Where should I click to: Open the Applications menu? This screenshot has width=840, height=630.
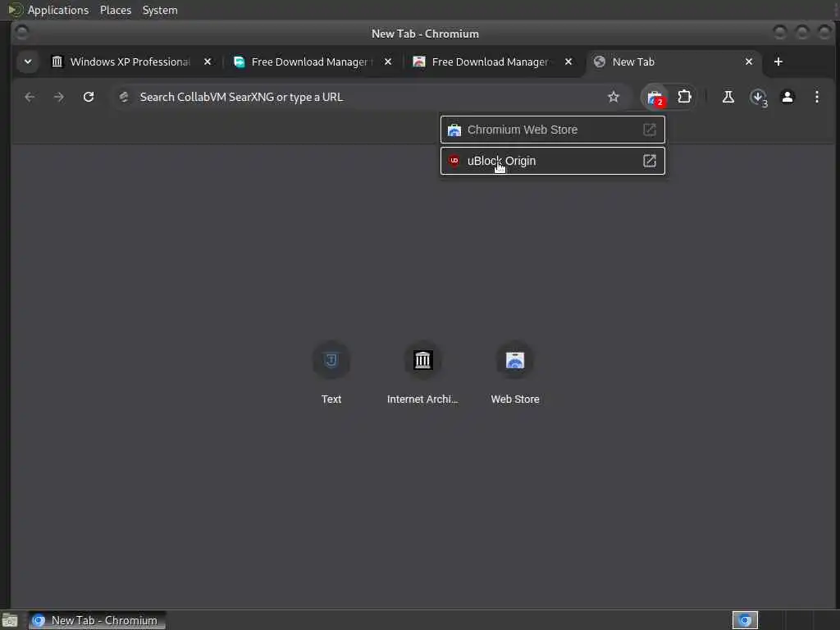point(58,10)
